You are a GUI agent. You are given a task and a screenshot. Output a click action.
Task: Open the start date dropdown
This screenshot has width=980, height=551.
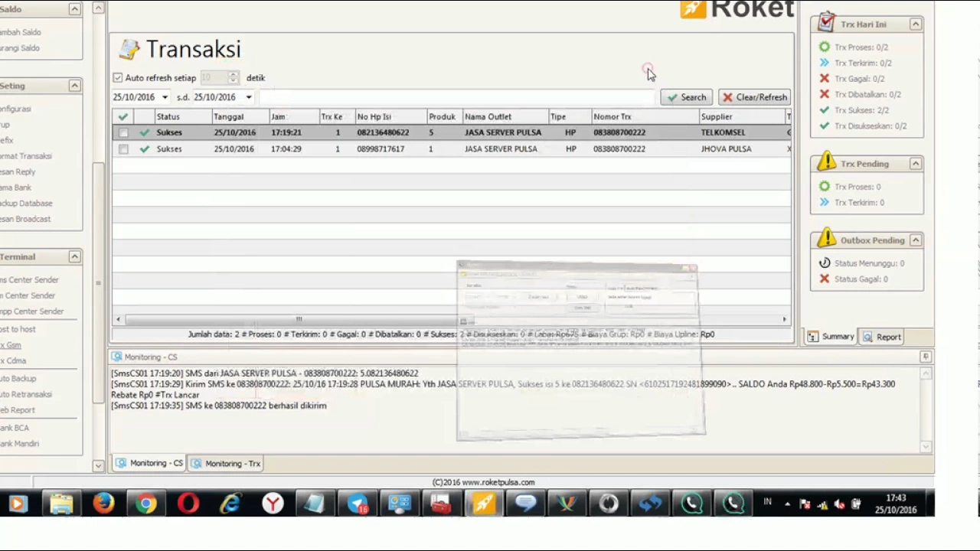pyautogui.click(x=165, y=97)
